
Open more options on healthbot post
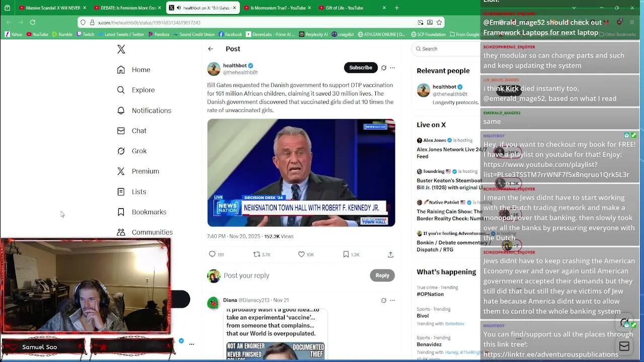(392, 68)
